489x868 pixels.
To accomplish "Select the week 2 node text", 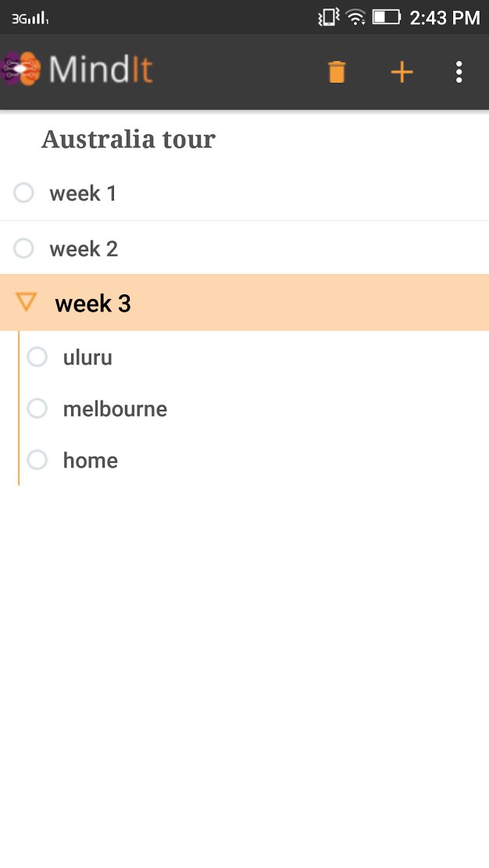I will [x=84, y=249].
